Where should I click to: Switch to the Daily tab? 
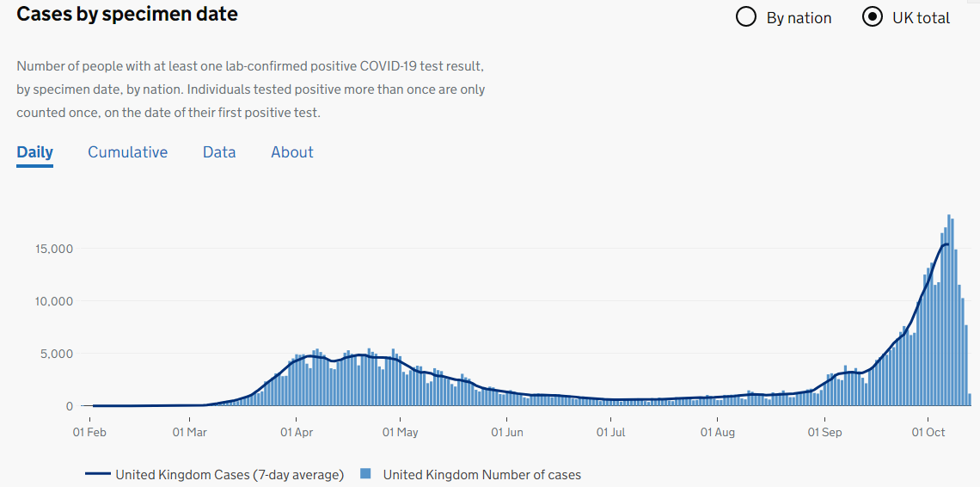(35, 152)
